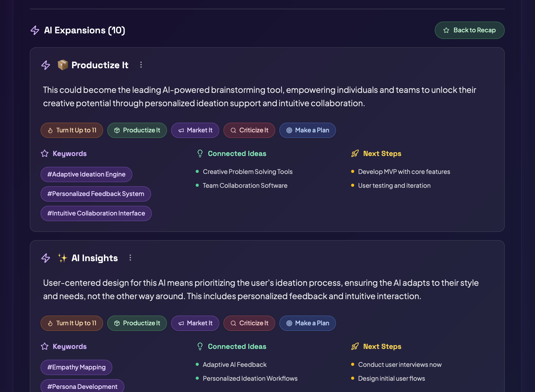This screenshot has height=392, width=535.
Task: Open the three-dot menu on Productize It card
Action: click(x=141, y=65)
